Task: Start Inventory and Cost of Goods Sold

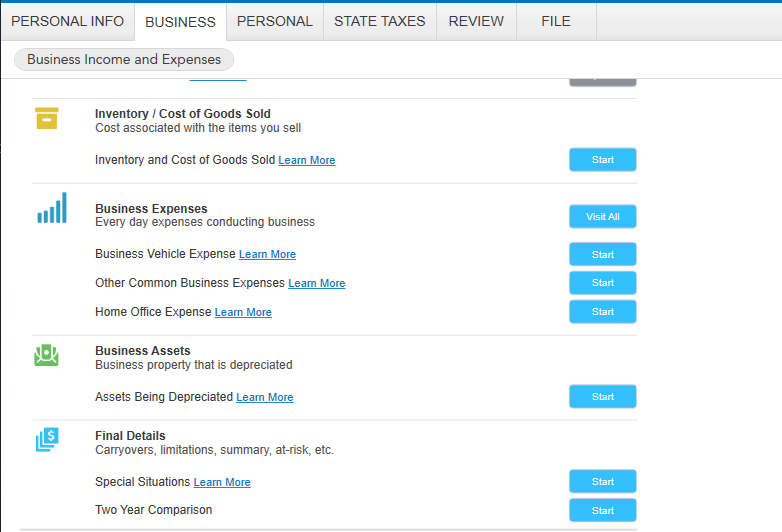Action: click(602, 160)
